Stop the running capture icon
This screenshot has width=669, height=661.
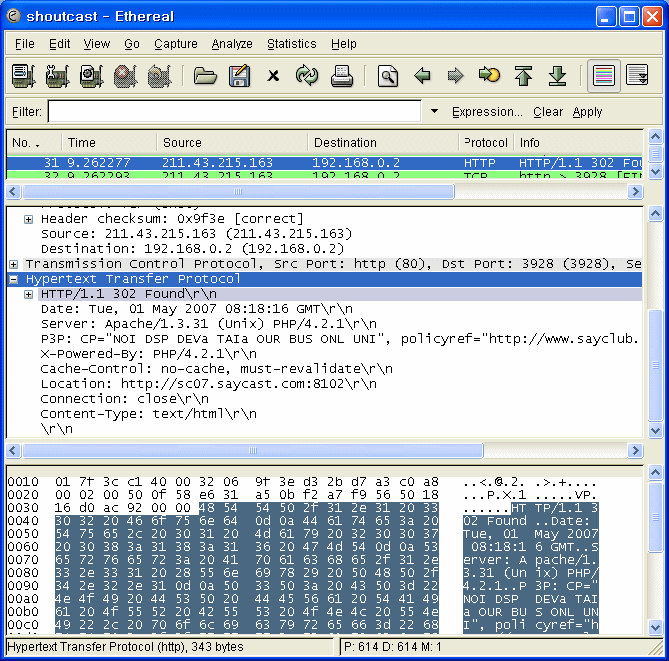(x=125, y=76)
